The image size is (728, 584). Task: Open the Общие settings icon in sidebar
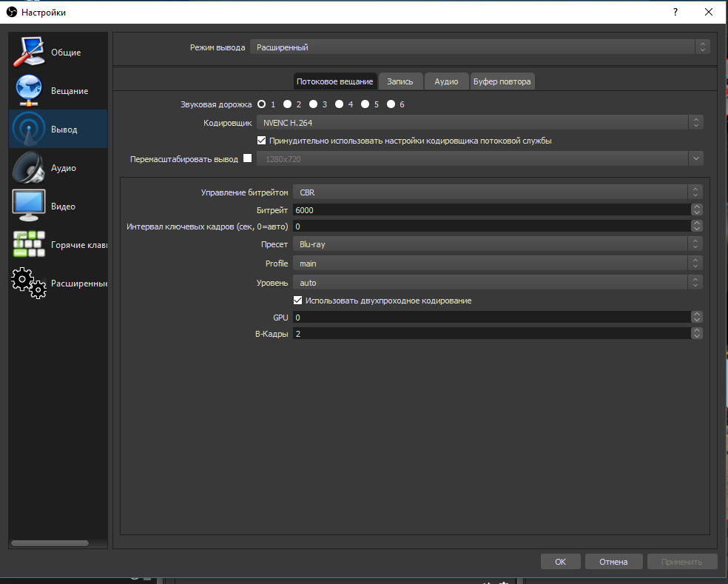click(x=29, y=52)
